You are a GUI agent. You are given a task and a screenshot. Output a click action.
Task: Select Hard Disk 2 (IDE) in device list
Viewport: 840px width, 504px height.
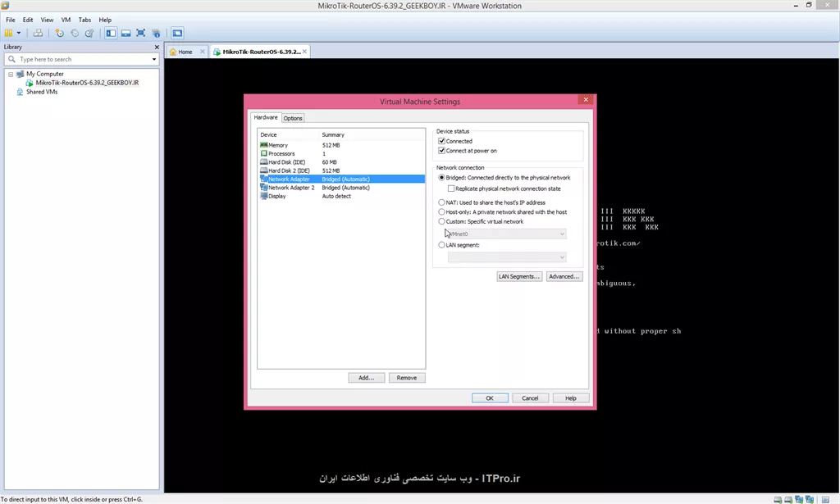tap(289, 170)
